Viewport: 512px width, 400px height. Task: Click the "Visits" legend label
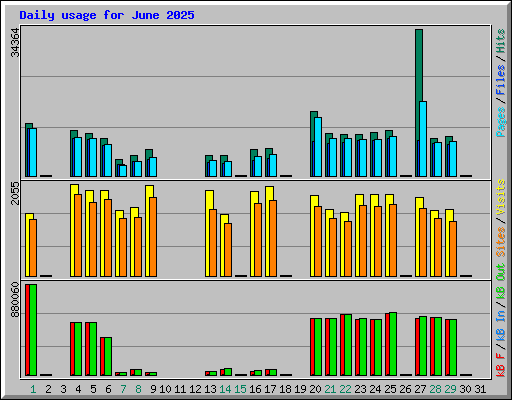point(501,197)
